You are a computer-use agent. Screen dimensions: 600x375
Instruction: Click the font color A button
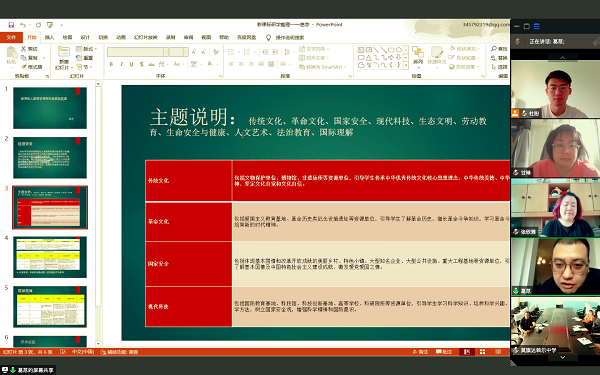pyautogui.click(x=209, y=64)
